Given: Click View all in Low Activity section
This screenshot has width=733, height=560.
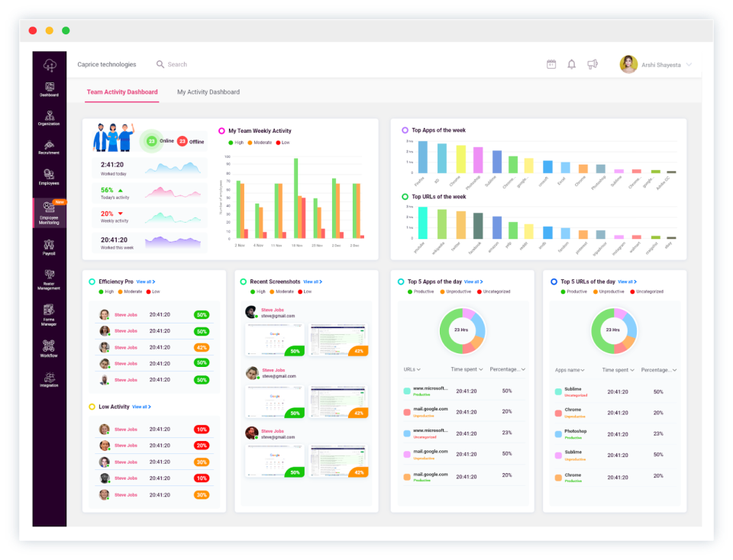Looking at the screenshot, I should [x=140, y=407].
